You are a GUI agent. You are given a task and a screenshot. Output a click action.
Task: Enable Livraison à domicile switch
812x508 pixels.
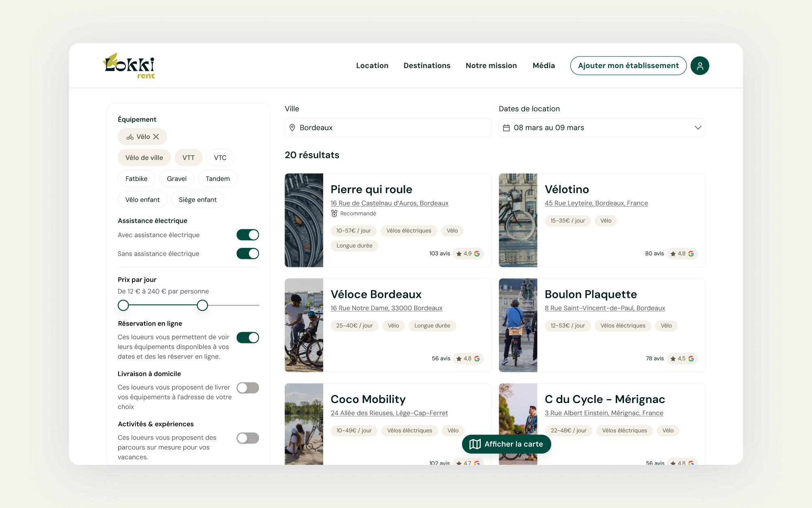[x=248, y=388]
